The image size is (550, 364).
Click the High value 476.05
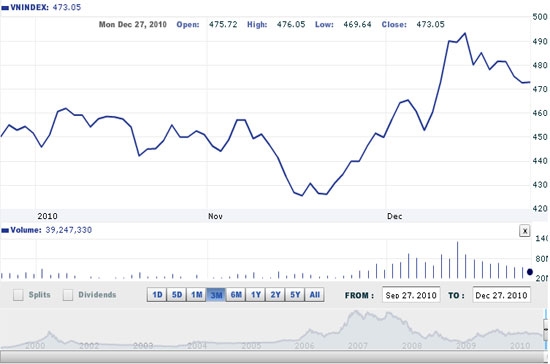(x=291, y=25)
